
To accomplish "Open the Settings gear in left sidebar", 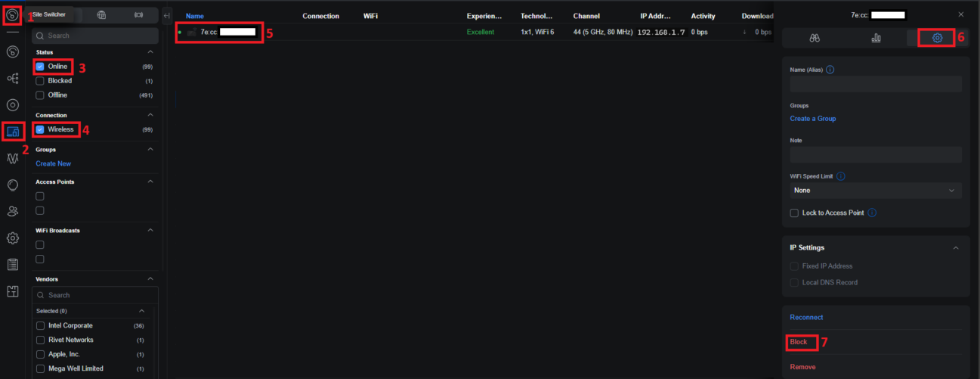I will [13, 238].
